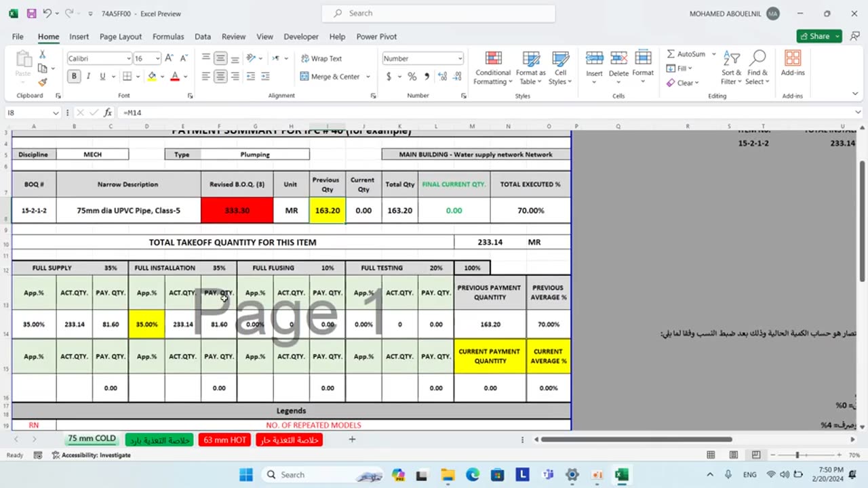Click the red Font Color swatch button
The height and width of the screenshot is (488, 868).
coord(175,77)
